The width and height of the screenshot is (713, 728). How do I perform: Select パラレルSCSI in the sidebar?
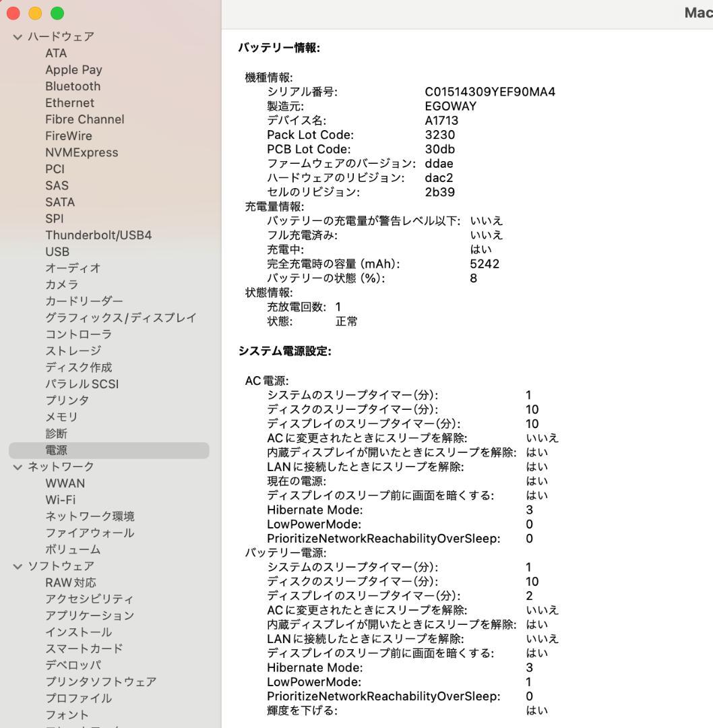click(82, 384)
